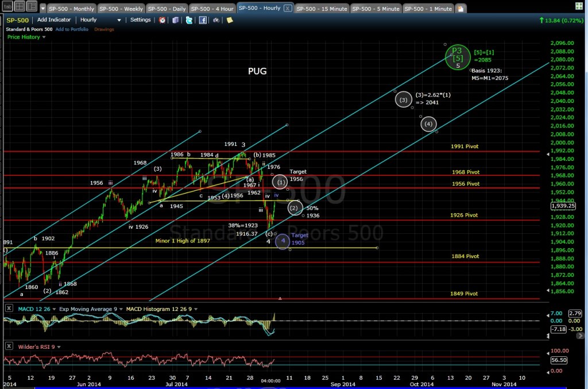The width and height of the screenshot is (588, 389).
Task: Click the scroll arrow beside MACD scale
Action: coord(580,336)
